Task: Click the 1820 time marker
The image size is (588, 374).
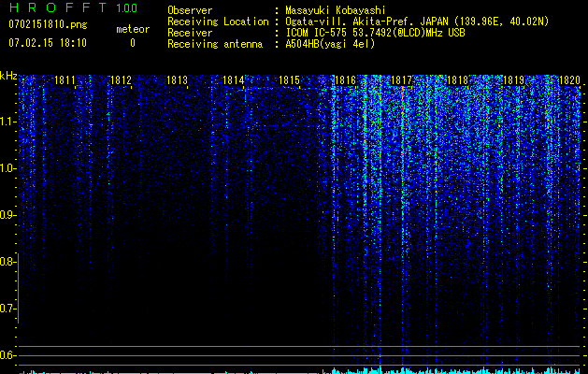Action: [x=569, y=80]
